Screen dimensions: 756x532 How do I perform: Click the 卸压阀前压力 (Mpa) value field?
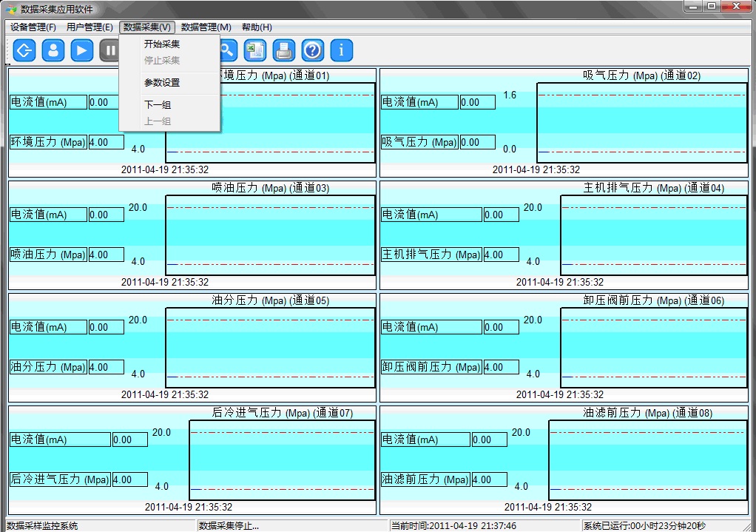pos(502,367)
